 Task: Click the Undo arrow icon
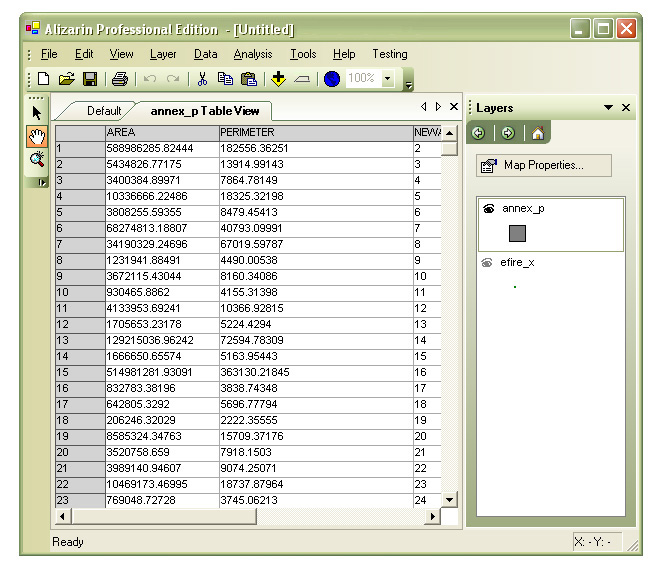point(150,79)
